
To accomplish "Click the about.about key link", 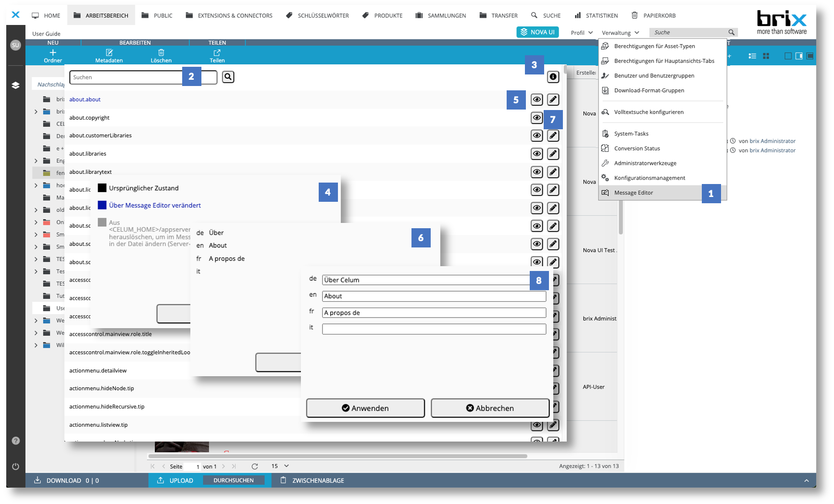I will coord(85,99).
